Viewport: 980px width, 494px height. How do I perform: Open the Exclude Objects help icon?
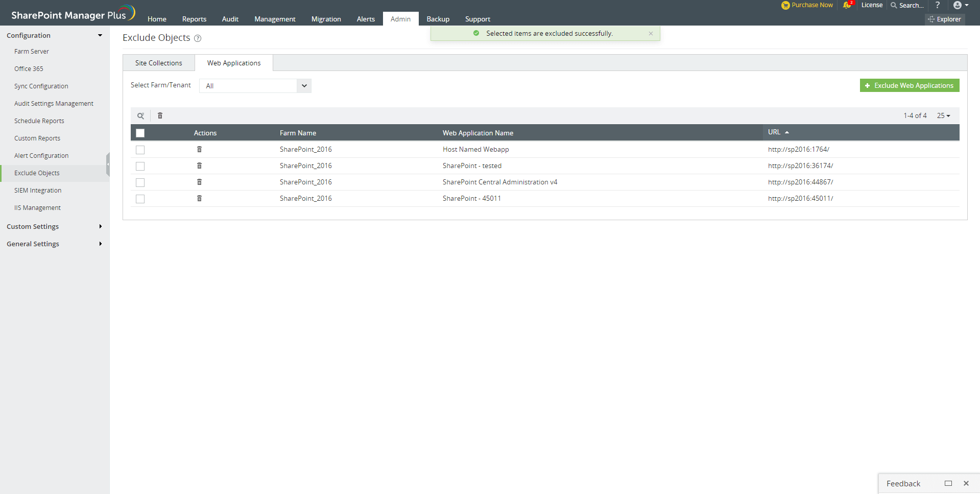tap(198, 38)
